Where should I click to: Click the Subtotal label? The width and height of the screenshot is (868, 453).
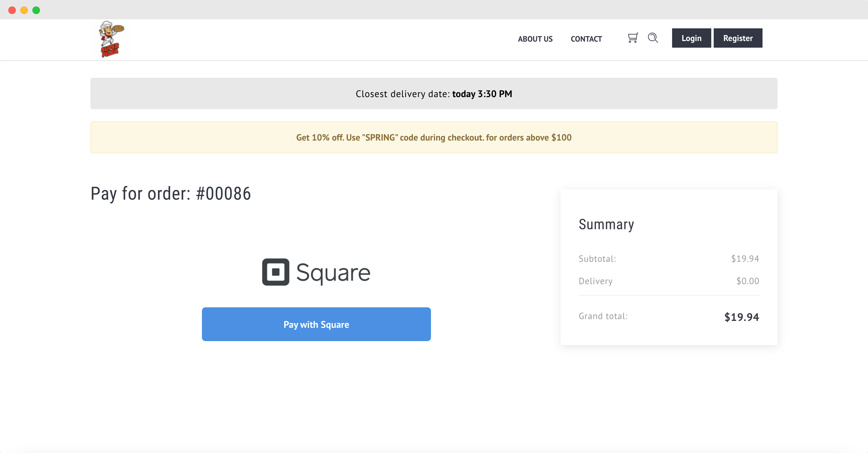tap(597, 259)
